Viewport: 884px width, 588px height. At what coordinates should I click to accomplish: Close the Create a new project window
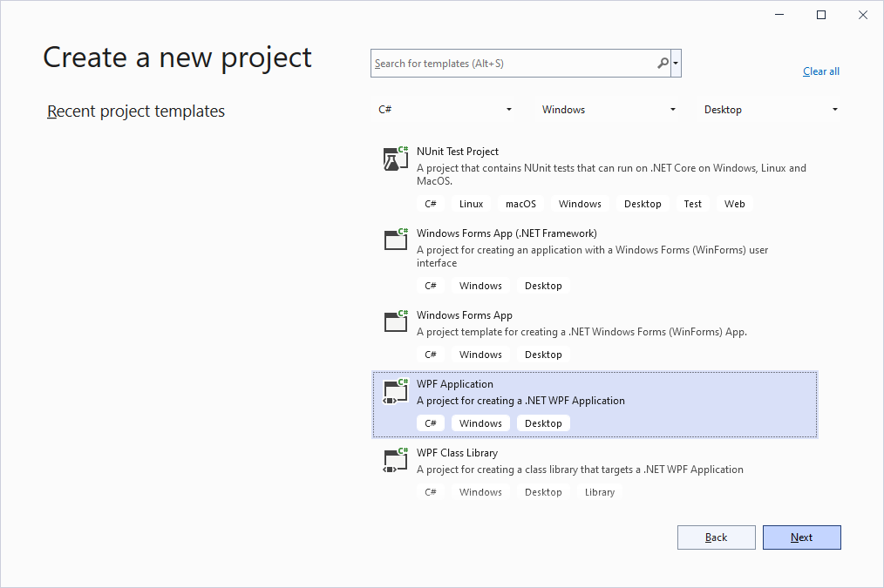pyautogui.click(x=862, y=15)
